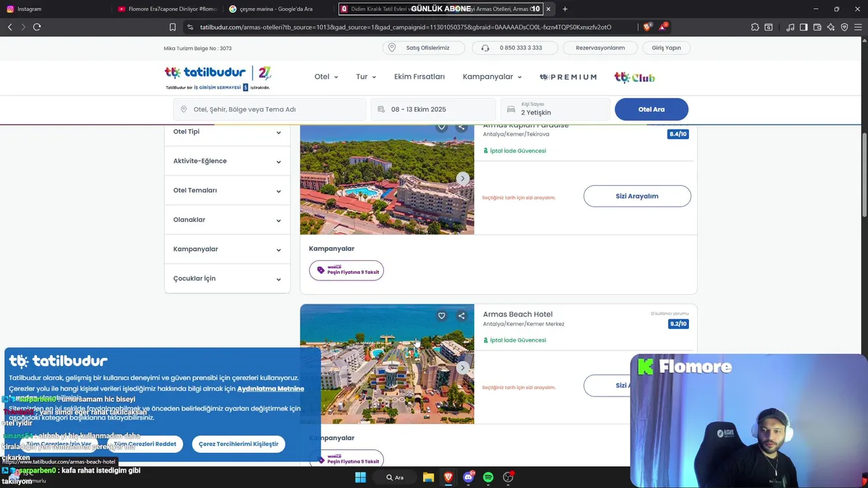
Task: Expand the Çocuklar İçin filter
Action: [227, 279]
